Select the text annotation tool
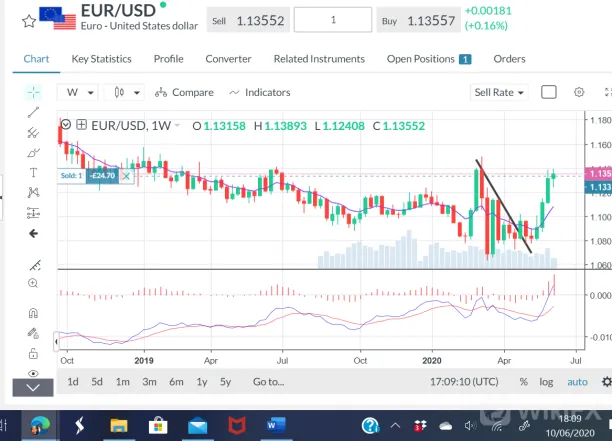Screen dimensions: 612x441 coord(34,172)
